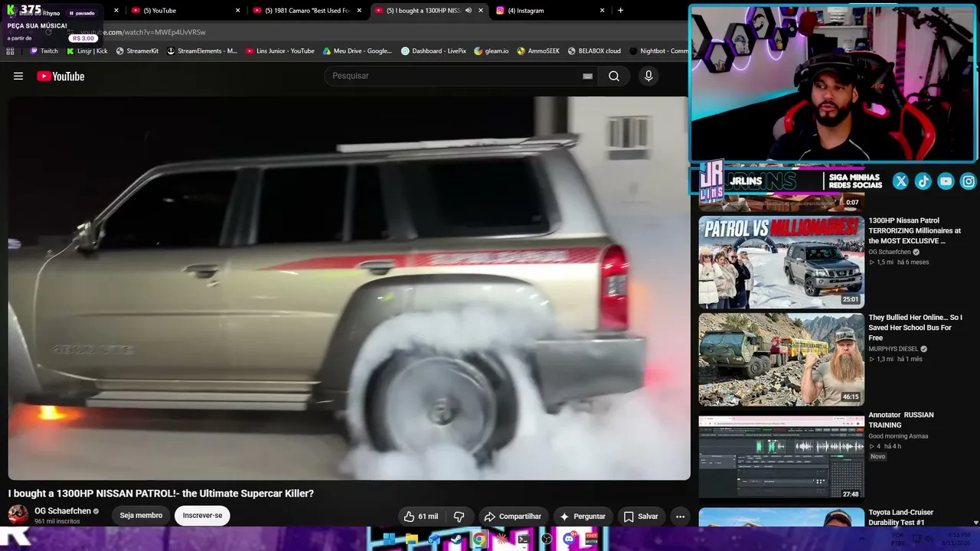
Task: Mute the playing Nissan tab via speaker icon
Action: pyautogui.click(x=469, y=11)
